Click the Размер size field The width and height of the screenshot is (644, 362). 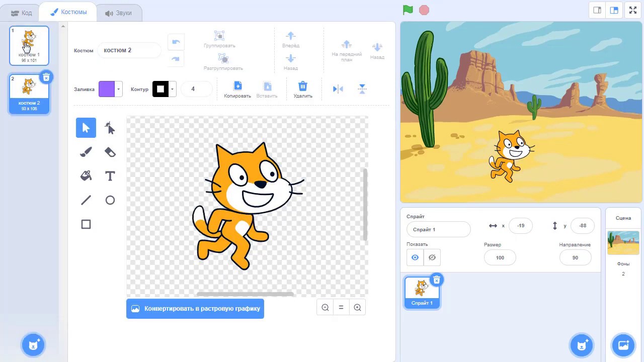click(500, 257)
